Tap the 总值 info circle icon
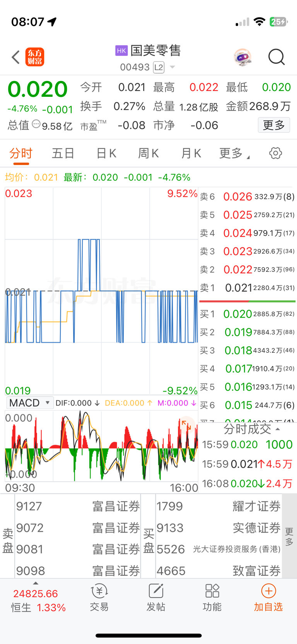297x644 pixels. tap(36, 124)
